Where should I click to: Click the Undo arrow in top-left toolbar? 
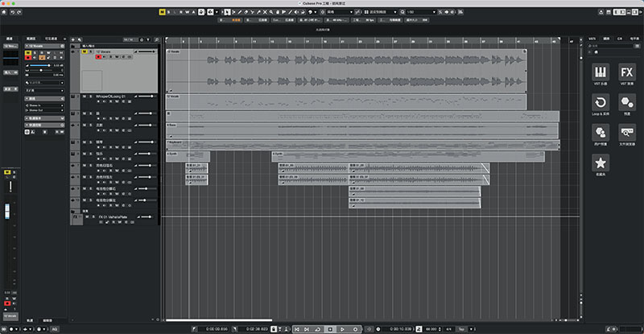(12, 12)
